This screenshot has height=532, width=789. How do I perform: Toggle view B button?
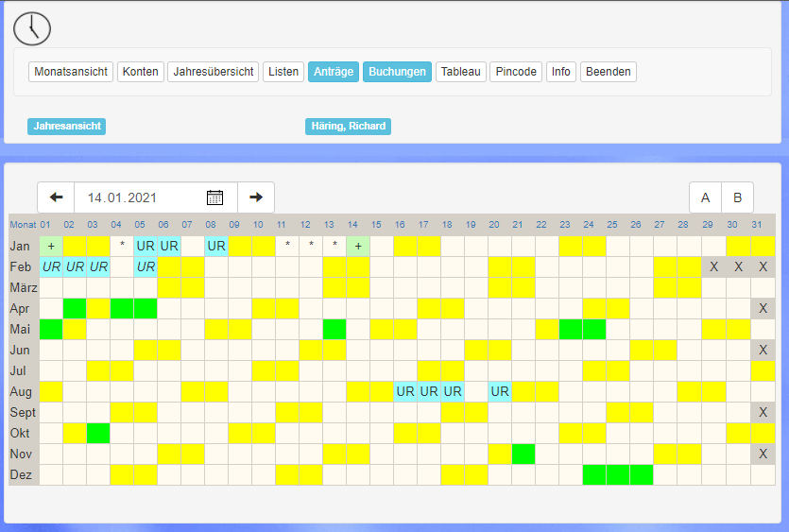point(737,198)
